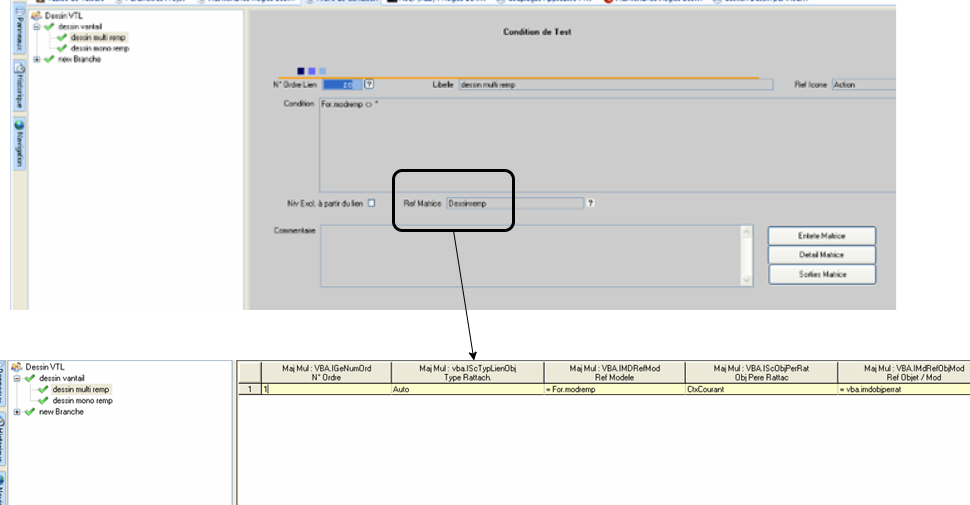Click help icon next to N° Ordre Lien
The image size is (970, 505).
coord(369,85)
